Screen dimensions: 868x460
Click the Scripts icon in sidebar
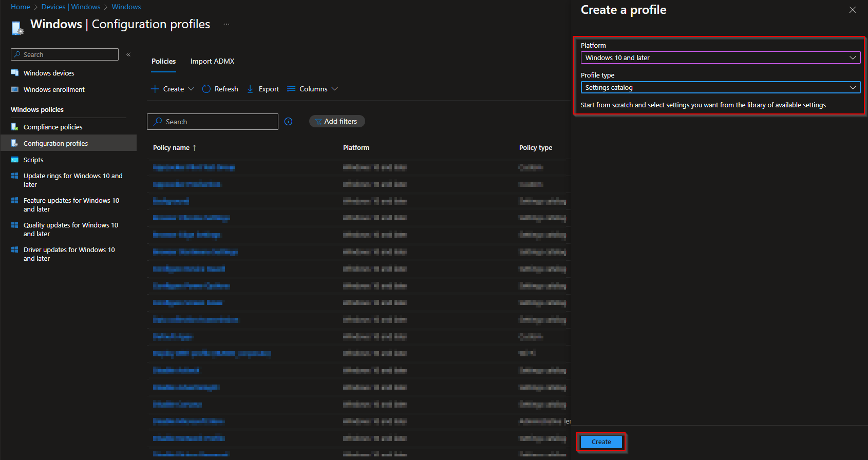(x=15, y=160)
